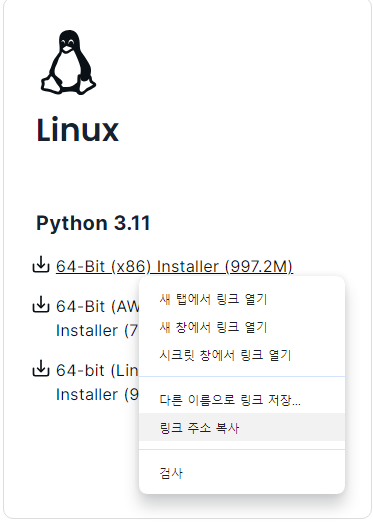
Task: Select '다른 이름으로 링크 저장...' entry
Action: (x=242, y=400)
